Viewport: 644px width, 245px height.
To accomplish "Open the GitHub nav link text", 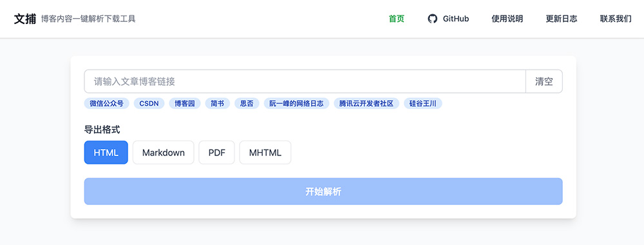I will [x=456, y=19].
